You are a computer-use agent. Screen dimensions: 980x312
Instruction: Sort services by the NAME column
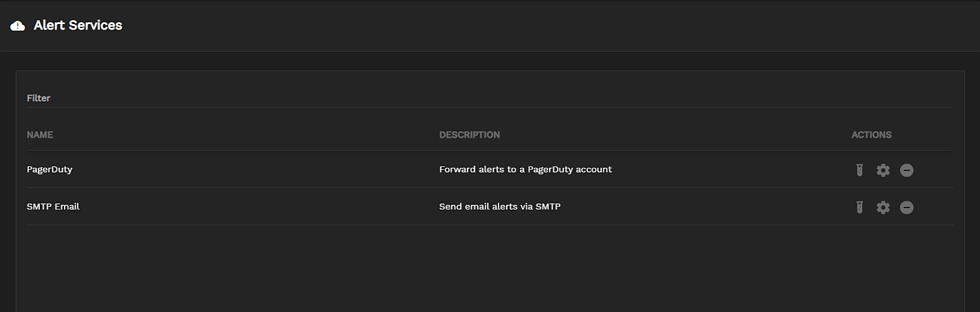40,135
